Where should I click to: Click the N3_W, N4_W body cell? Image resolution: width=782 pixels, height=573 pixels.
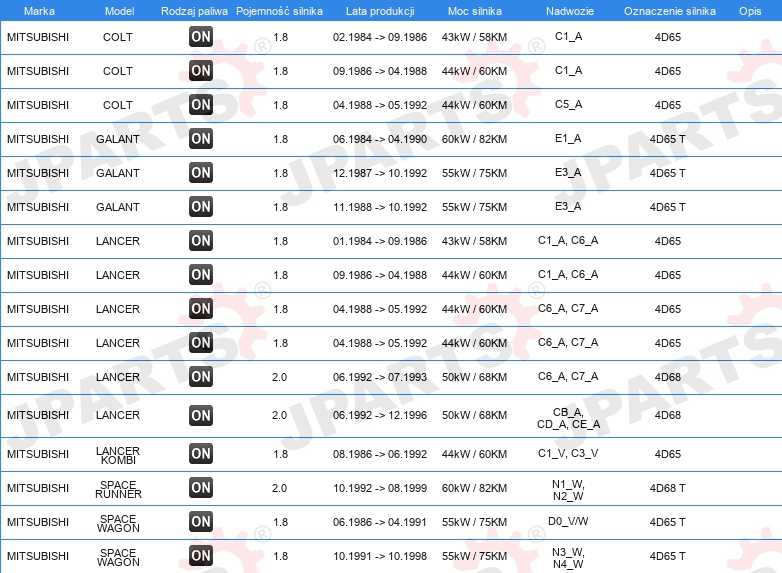[x=568, y=558]
